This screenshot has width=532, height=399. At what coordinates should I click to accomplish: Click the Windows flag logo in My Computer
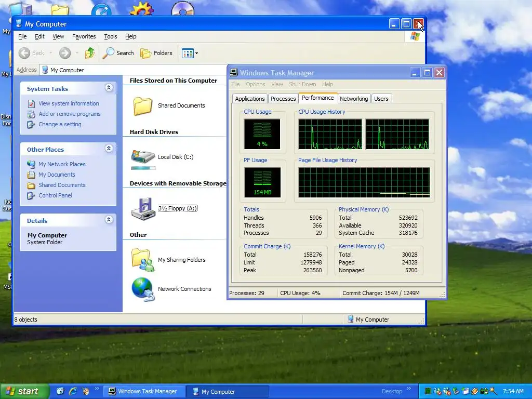click(415, 36)
